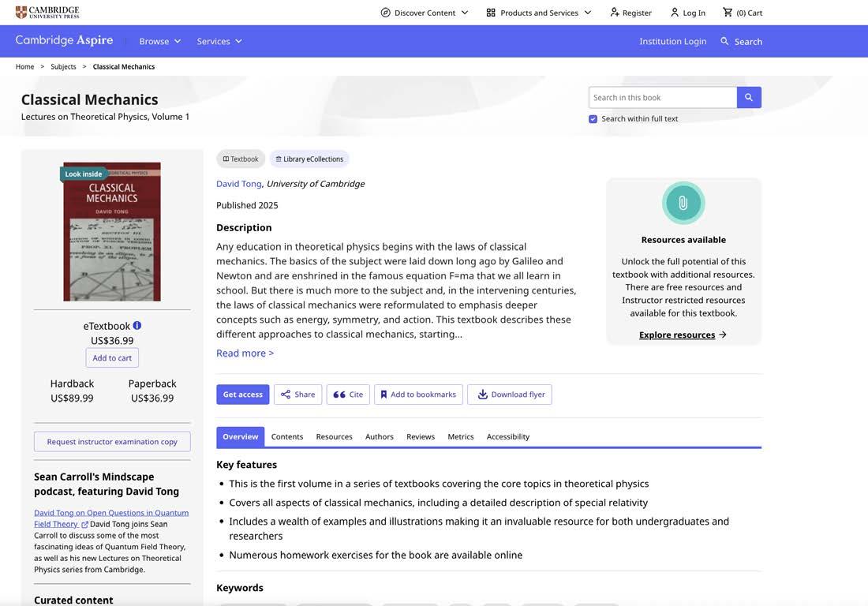The width and height of the screenshot is (868, 606).
Task: Click the Cambridge University Press logo
Action: [47, 12]
